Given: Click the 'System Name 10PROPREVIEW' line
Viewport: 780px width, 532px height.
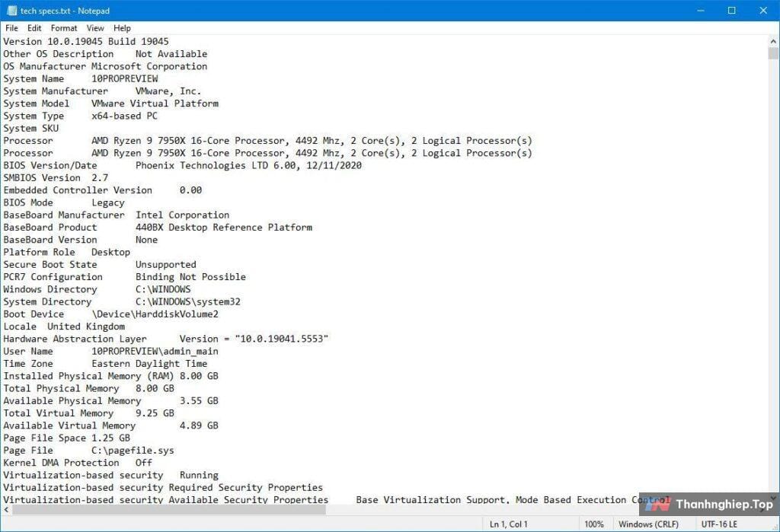Looking at the screenshot, I should point(81,78).
